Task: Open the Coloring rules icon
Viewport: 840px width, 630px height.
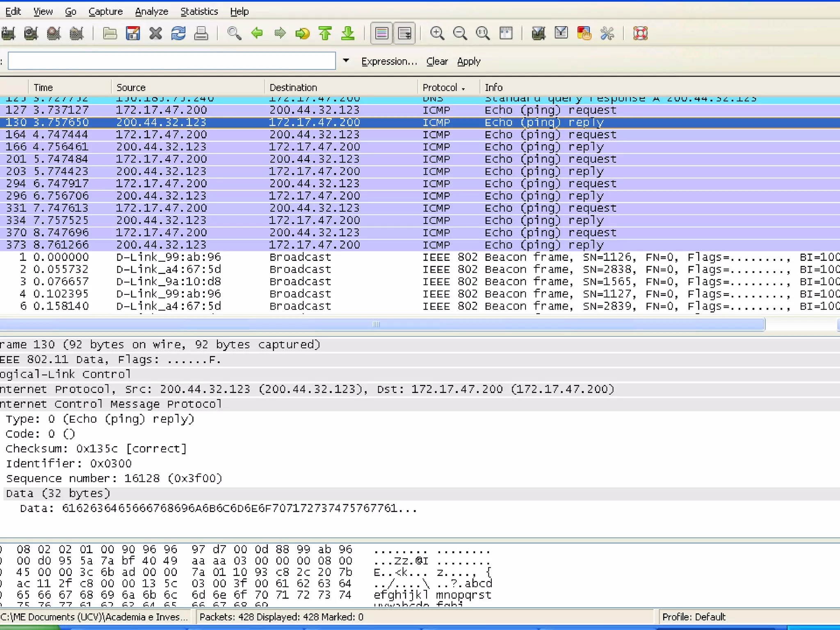Action: click(x=584, y=33)
